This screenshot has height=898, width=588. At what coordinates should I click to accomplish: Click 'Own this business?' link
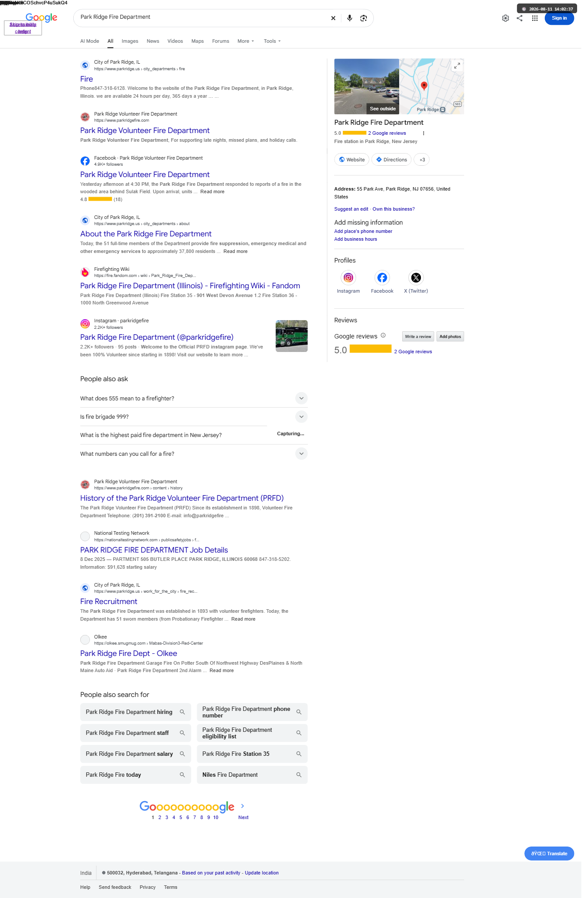pyautogui.click(x=393, y=209)
